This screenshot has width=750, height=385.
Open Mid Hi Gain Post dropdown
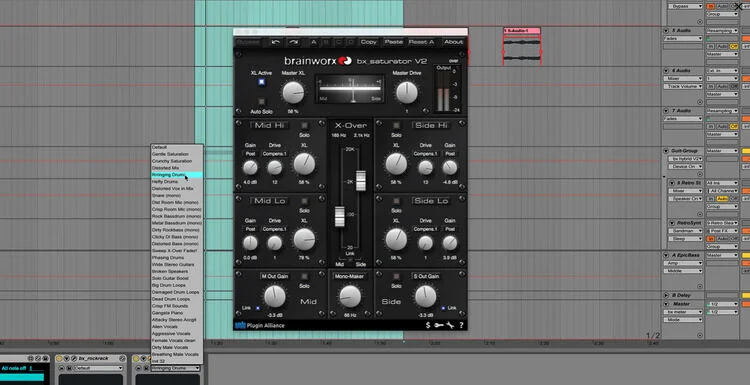[x=250, y=154]
